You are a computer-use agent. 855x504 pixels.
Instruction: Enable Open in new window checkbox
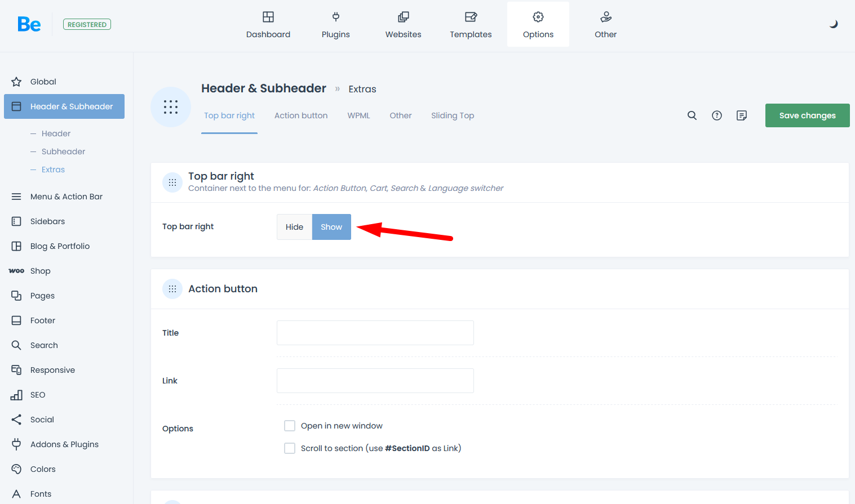pos(290,426)
